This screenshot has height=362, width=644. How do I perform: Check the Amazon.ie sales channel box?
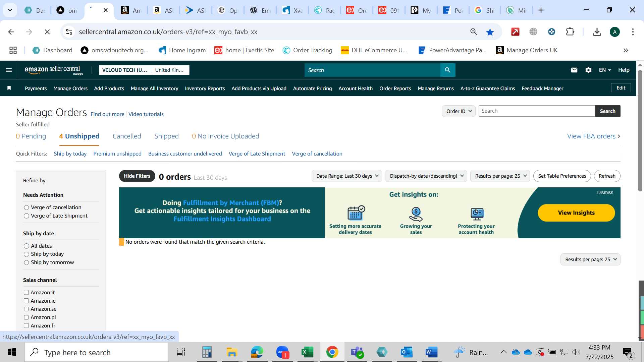[x=26, y=301]
